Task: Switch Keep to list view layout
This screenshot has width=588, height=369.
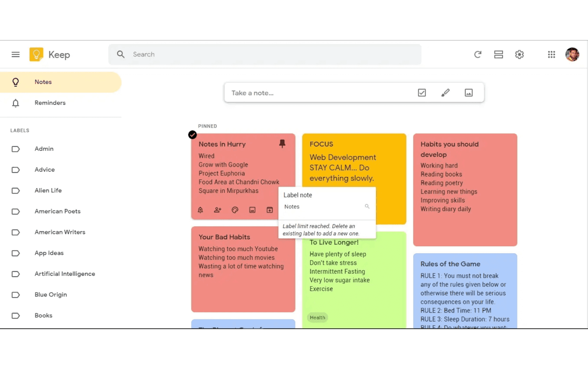Action: (x=498, y=54)
